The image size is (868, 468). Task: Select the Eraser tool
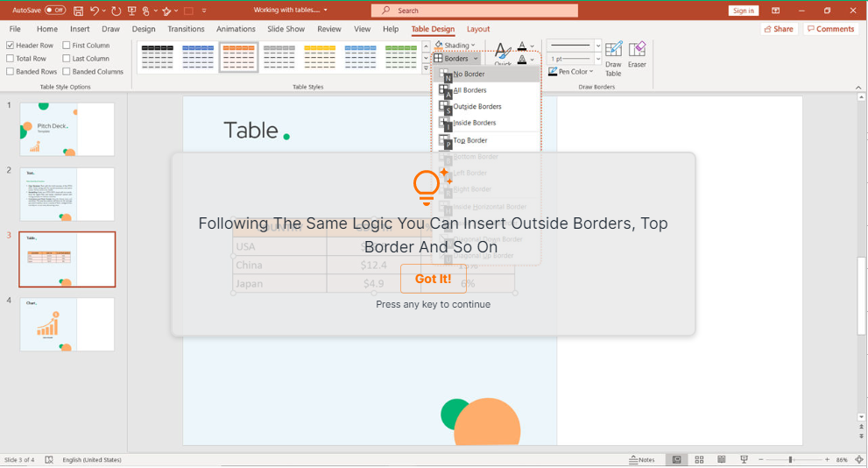[637, 55]
